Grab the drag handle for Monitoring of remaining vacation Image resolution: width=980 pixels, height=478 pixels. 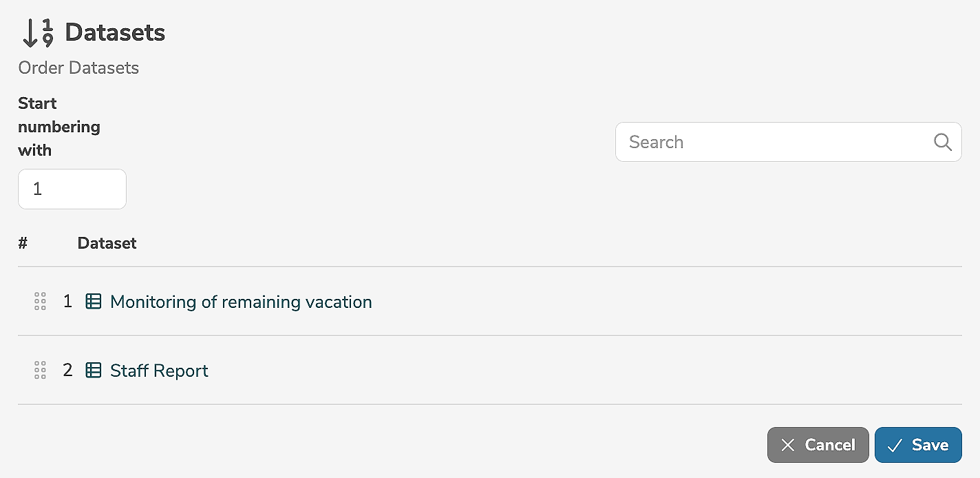click(x=40, y=302)
